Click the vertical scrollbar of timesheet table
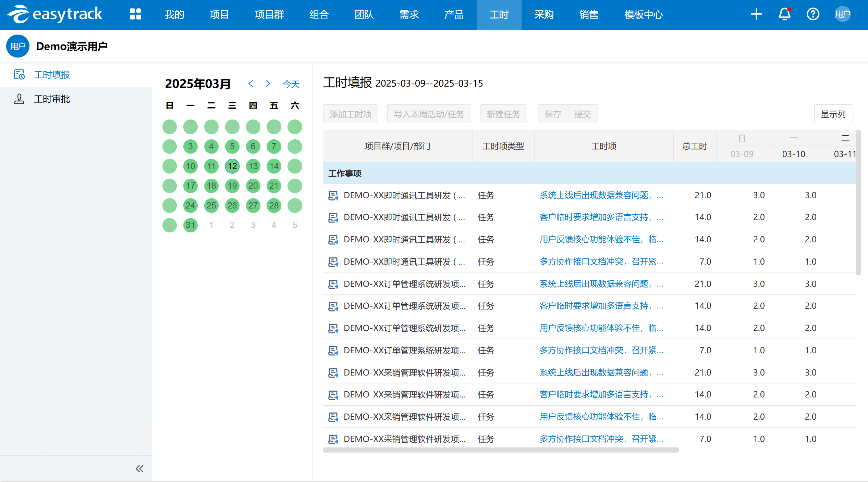The image size is (868, 482). click(x=858, y=202)
